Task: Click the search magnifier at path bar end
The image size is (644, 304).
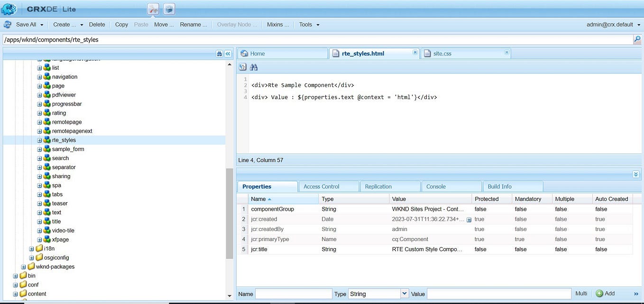Action: click(x=637, y=40)
